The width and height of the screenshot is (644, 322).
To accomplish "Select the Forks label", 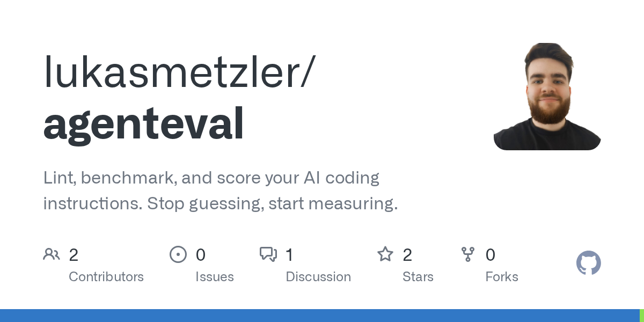I will [501, 277].
